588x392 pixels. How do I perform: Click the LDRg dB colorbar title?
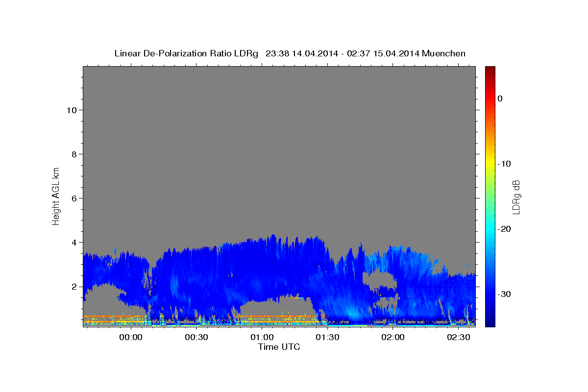[516, 196]
